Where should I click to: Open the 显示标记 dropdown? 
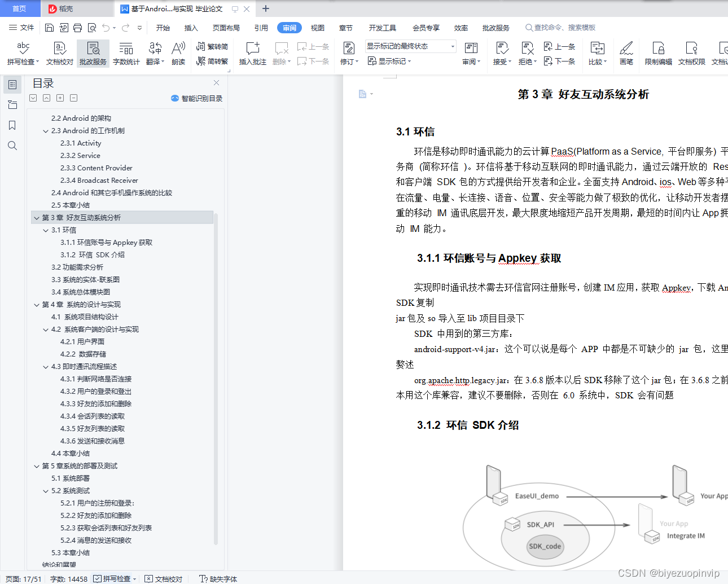tap(389, 61)
